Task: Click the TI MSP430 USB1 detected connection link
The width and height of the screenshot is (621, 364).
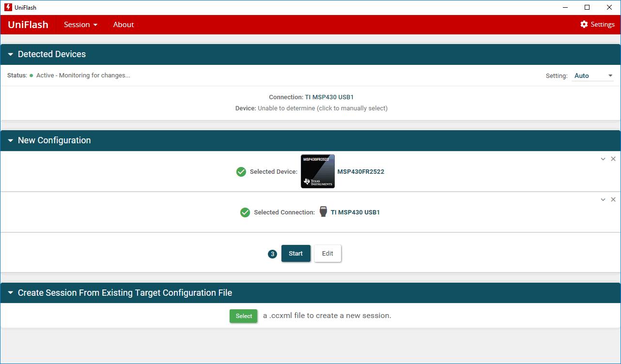Action: [329, 97]
